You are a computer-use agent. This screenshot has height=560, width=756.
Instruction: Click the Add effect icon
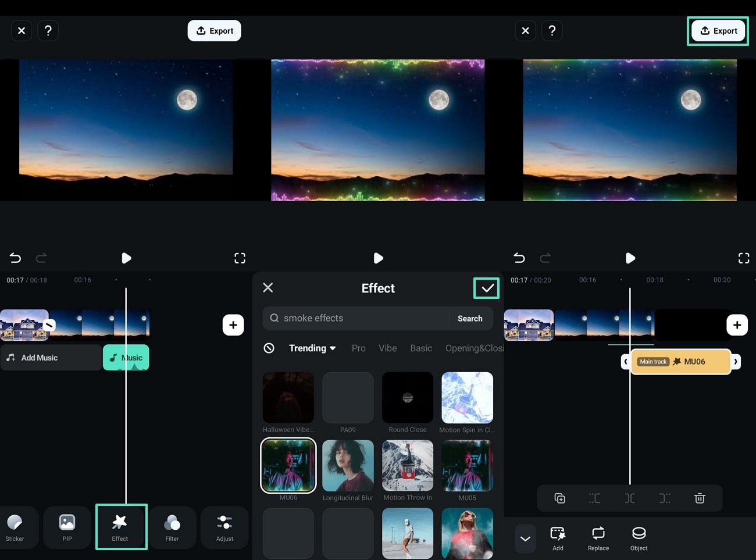coord(558,538)
